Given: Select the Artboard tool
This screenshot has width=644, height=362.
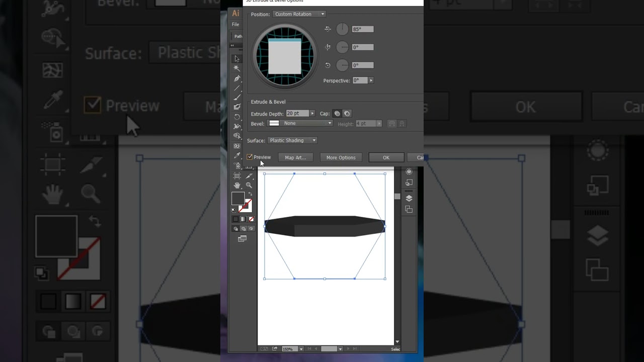Looking at the screenshot, I should pyautogui.click(x=237, y=175).
